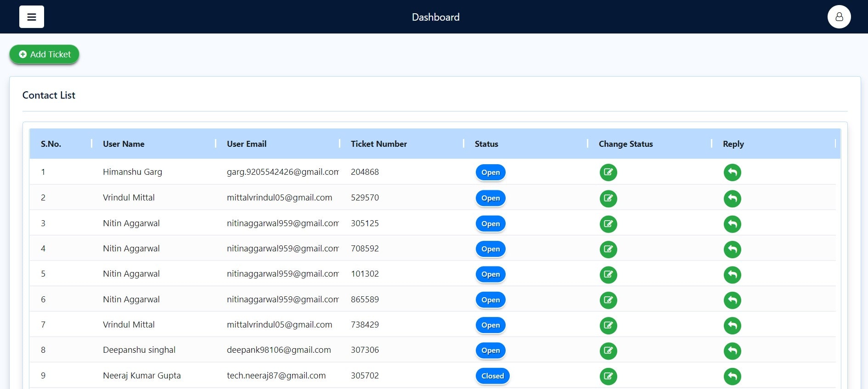This screenshot has height=389, width=868.
Task: Edit status for ticket 101302
Action: (x=609, y=275)
